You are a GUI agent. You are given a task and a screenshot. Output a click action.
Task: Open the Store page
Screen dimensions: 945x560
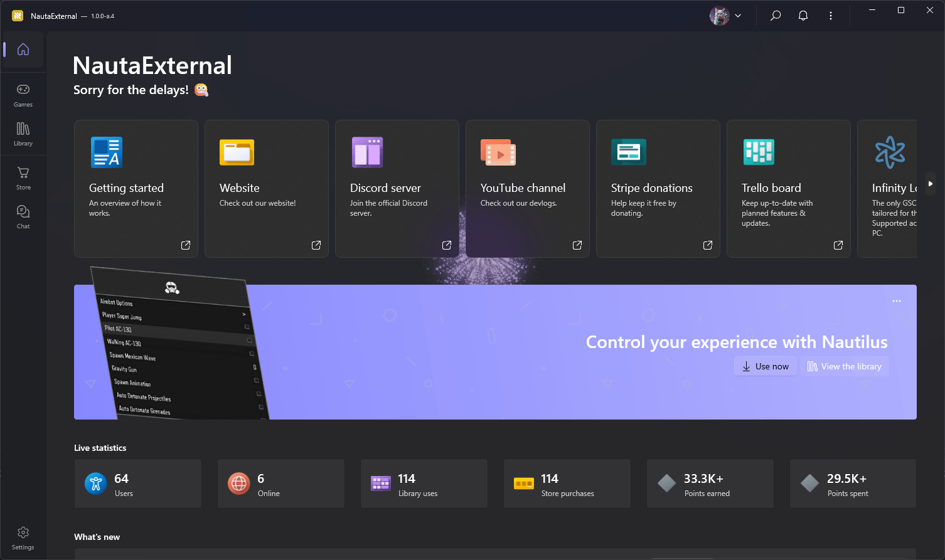coord(23,178)
